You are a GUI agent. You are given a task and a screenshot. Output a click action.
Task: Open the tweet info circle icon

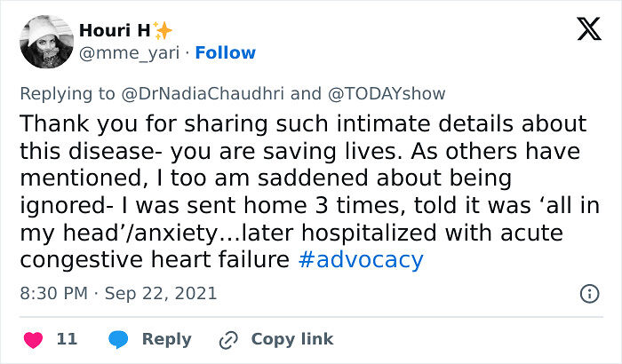point(588,293)
